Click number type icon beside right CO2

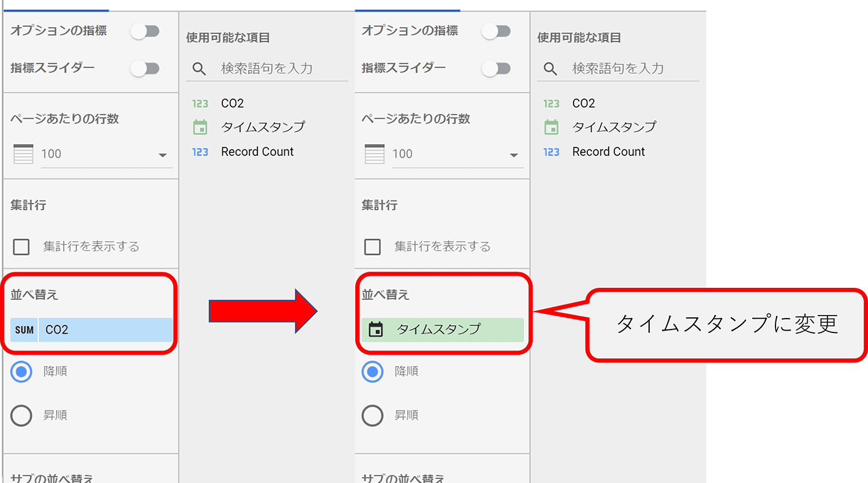(x=551, y=104)
